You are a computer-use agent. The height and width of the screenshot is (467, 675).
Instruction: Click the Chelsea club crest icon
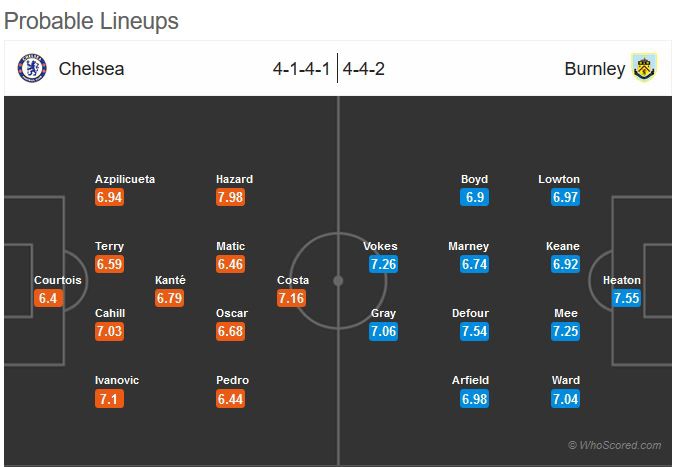pos(32,68)
